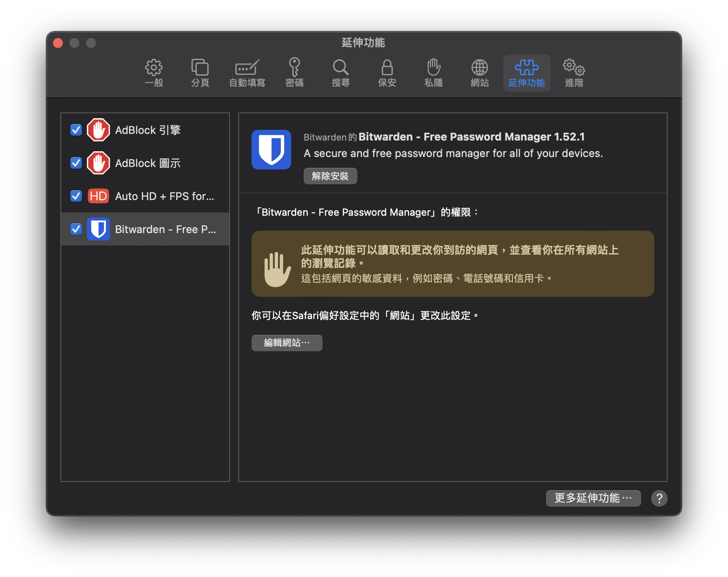The height and width of the screenshot is (577, 728).
Task: Open the 密碼 (Passwords) key tab
Action: (295, 73)
